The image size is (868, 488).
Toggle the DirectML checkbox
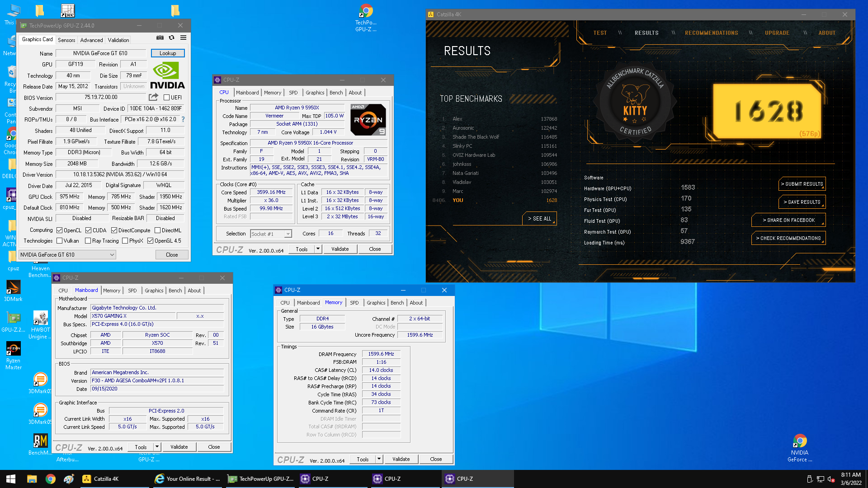tap(157, 230)
